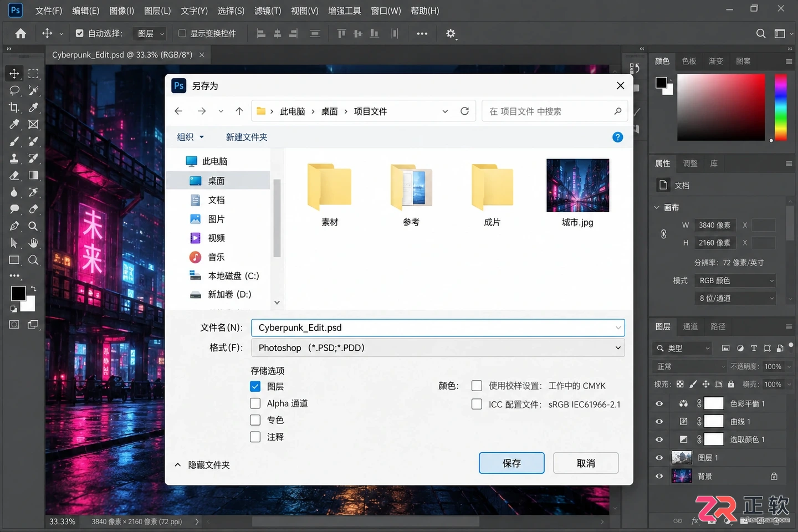Open Photoshop search magnifier icon
The height and width of the screenshot is (532, 798).
(761, 34)
